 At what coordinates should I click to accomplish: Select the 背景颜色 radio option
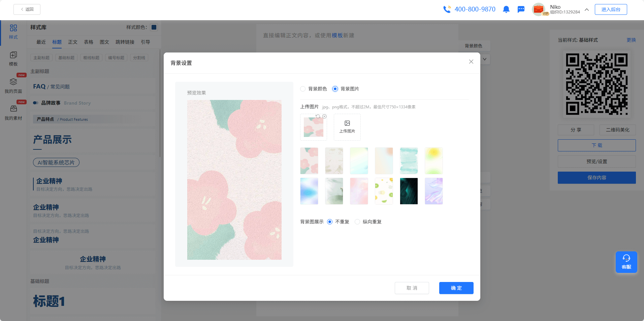(303, 89)
